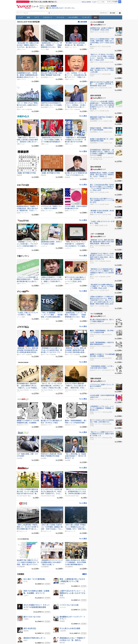Click the NEWSポストセブン section logo
The width and height of the screenshot is (138, 644).
coord(23,399)
